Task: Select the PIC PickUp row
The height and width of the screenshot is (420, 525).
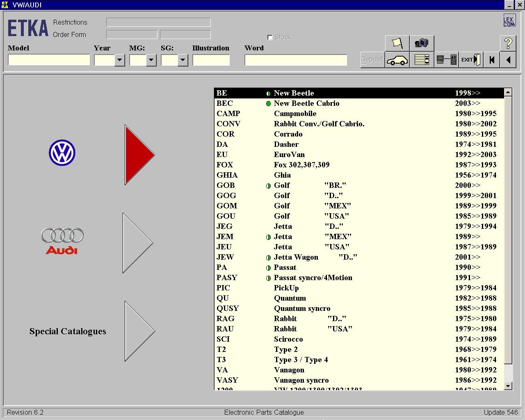Action: (x=359, y=288)
